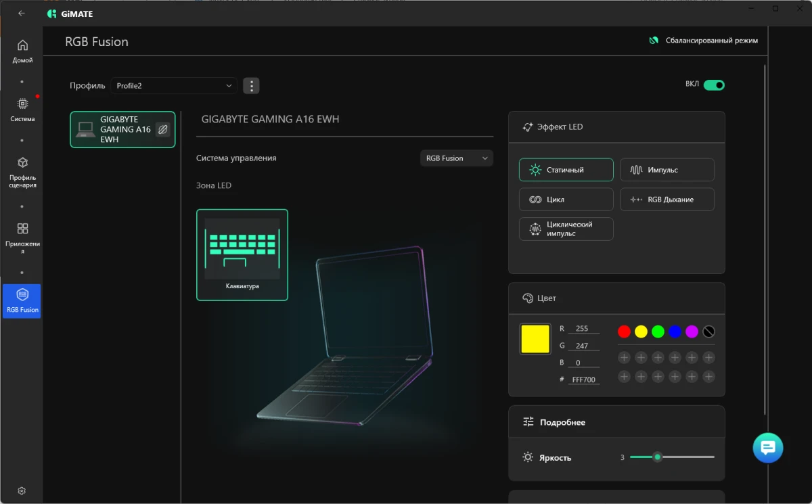812x504 pixels.
Task: Toggle the ВКЛ lighting switch
Action: [x=714, y=85]
